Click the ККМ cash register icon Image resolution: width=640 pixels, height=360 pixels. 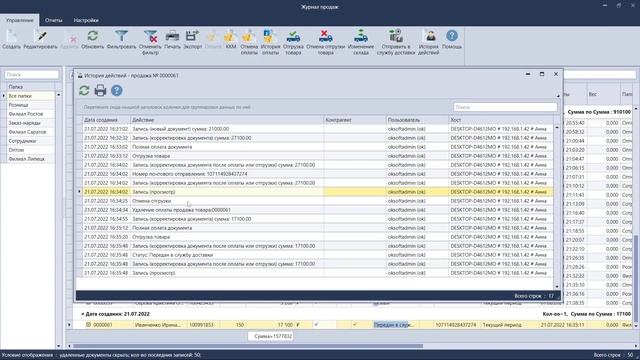pos(231,36)
